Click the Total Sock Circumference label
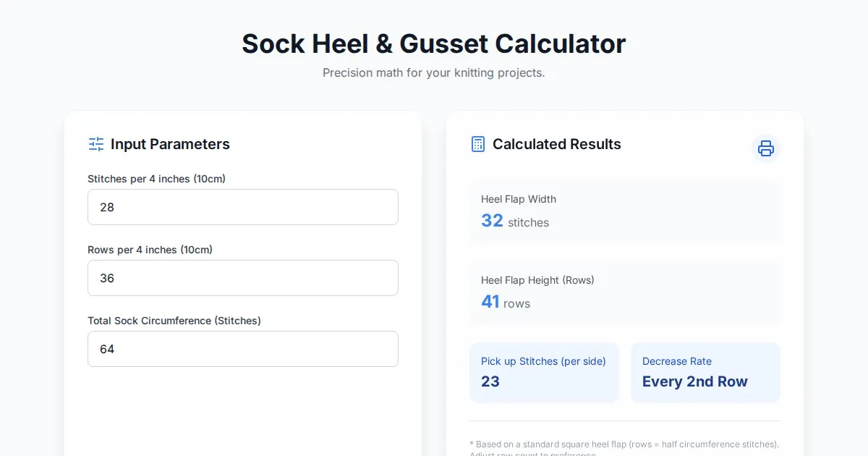The image size is (868, 456). (x=174, y=321)
